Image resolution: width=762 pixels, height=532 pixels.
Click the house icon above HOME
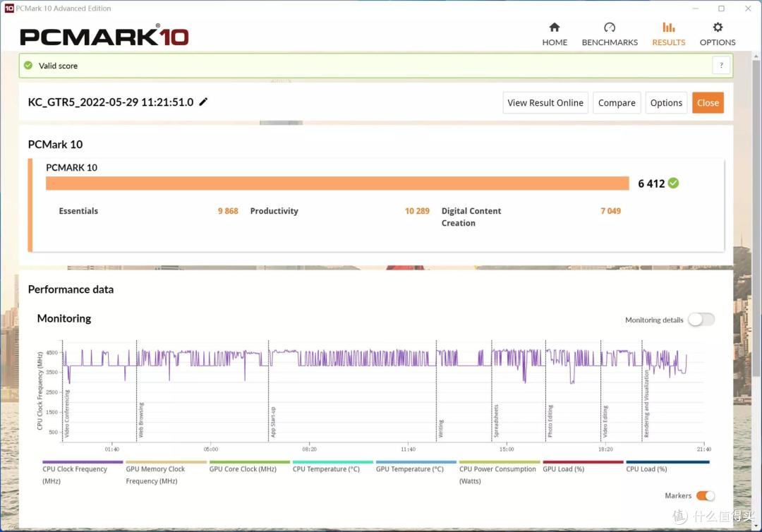coord(555,28)
